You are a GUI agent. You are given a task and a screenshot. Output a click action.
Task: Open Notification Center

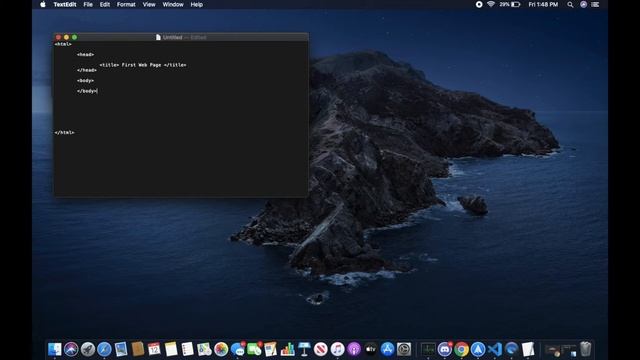[x=596, y=4]
